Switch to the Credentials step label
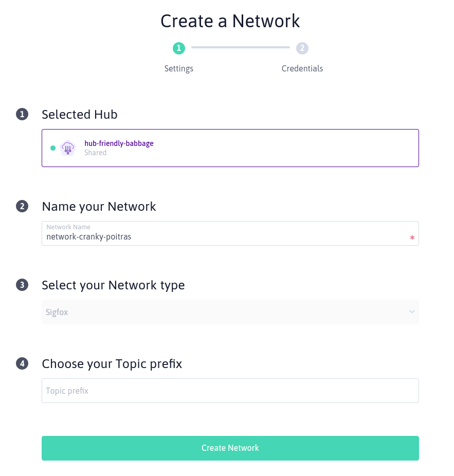454x476 pixels. point(302,68)
